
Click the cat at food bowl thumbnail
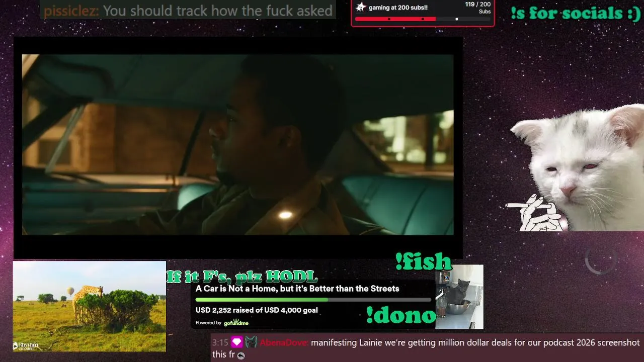(459, 297)
